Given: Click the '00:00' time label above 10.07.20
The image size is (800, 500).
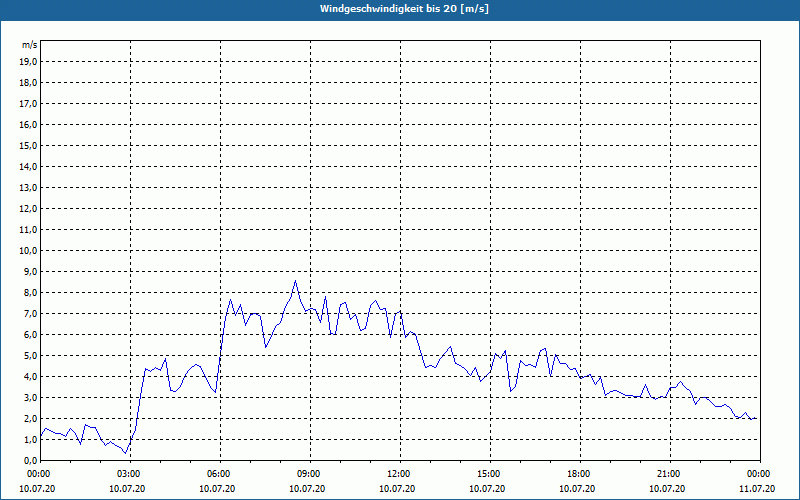Looking at the screenshot, I should click(x=38, y=474).
